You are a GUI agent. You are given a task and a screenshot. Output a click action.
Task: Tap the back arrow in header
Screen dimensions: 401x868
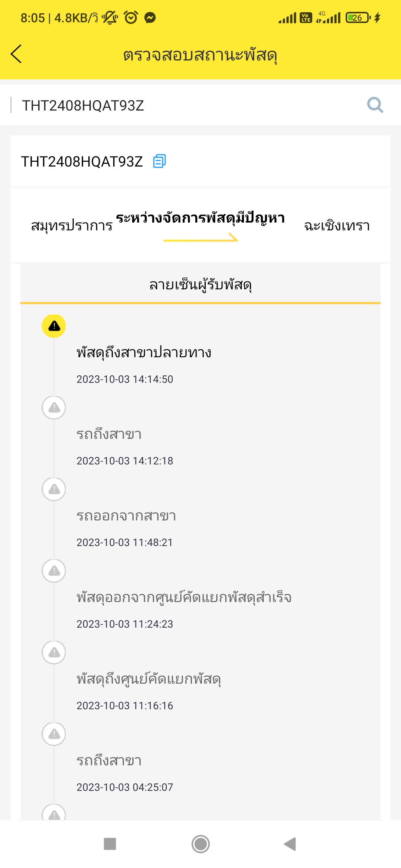click(x=16, y=54)
